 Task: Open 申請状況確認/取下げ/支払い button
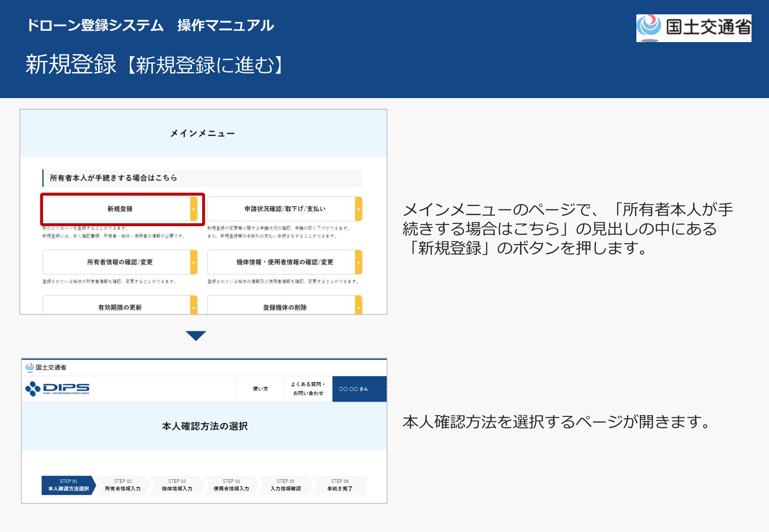point(285,209)
